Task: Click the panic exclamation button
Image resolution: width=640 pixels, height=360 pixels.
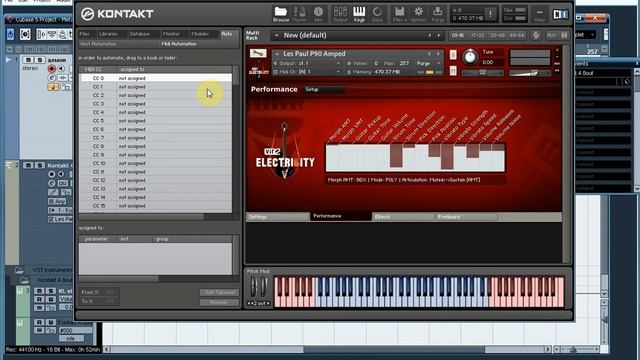Action: (x=491, y=14)
